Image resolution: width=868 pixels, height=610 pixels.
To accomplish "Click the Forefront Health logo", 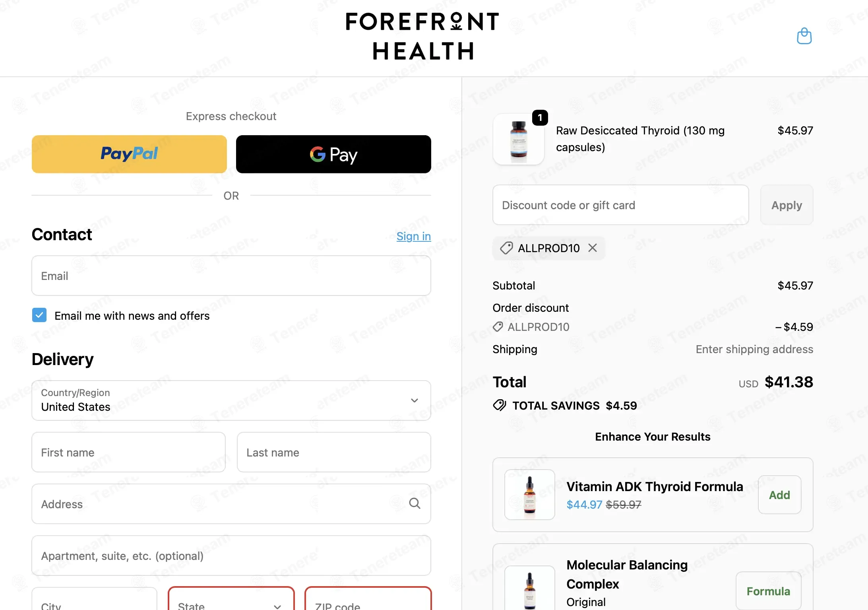I will tap(422, 36).
